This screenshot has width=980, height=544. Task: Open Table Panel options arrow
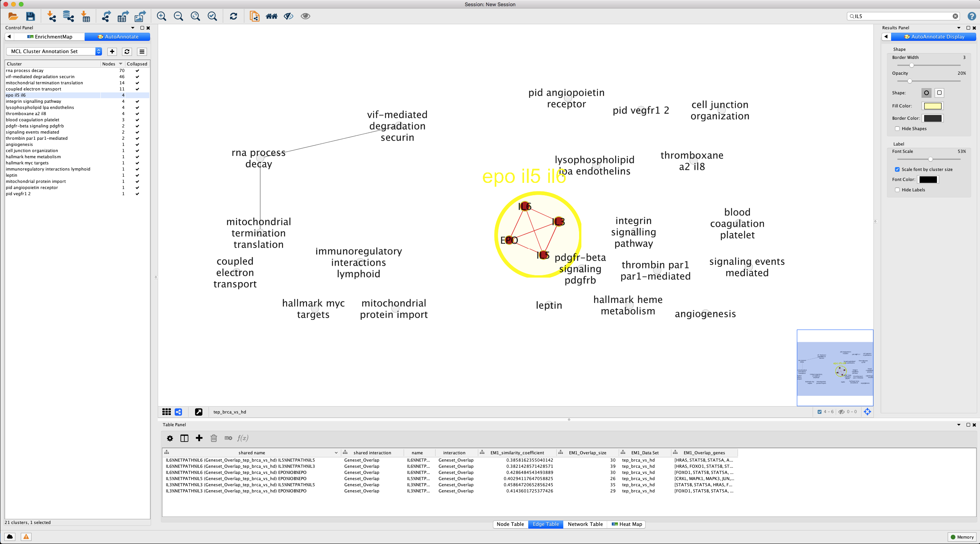click(x=959, y=425)
